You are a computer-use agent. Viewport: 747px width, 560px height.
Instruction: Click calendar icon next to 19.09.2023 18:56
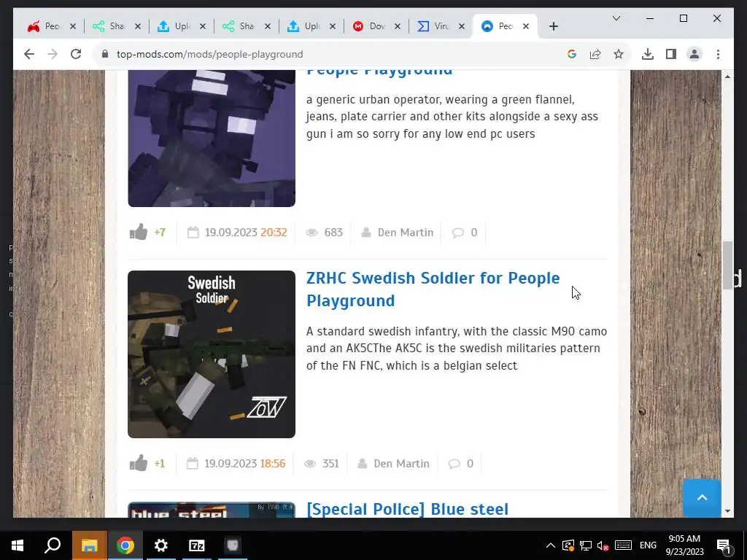point(192,463)
